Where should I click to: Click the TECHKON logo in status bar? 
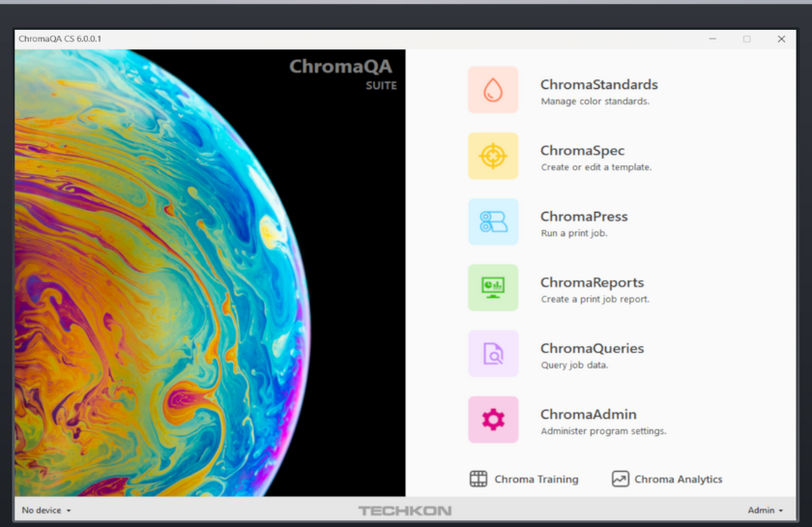pos(405,510)
